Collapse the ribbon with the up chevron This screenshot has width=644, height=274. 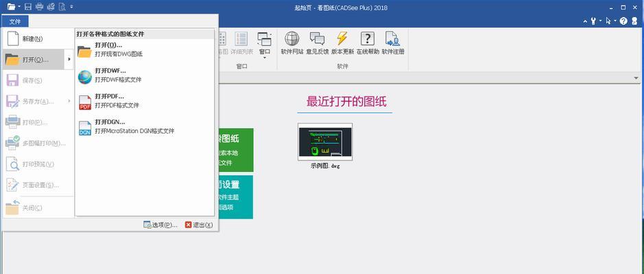click(586, 21)
